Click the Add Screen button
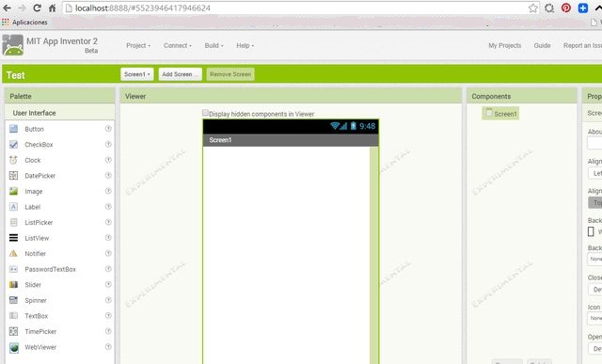The image size is (602, 364). tap(180, 74)
